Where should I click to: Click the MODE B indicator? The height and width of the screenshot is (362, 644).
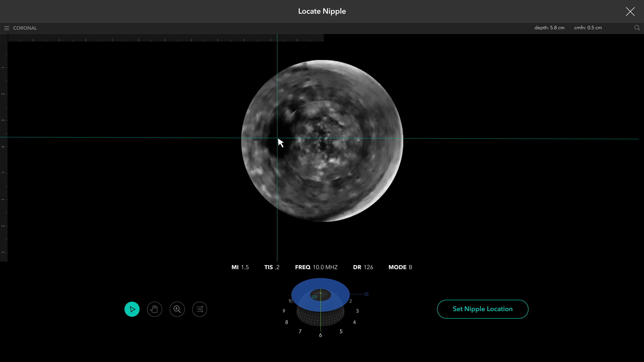[400, 267]
